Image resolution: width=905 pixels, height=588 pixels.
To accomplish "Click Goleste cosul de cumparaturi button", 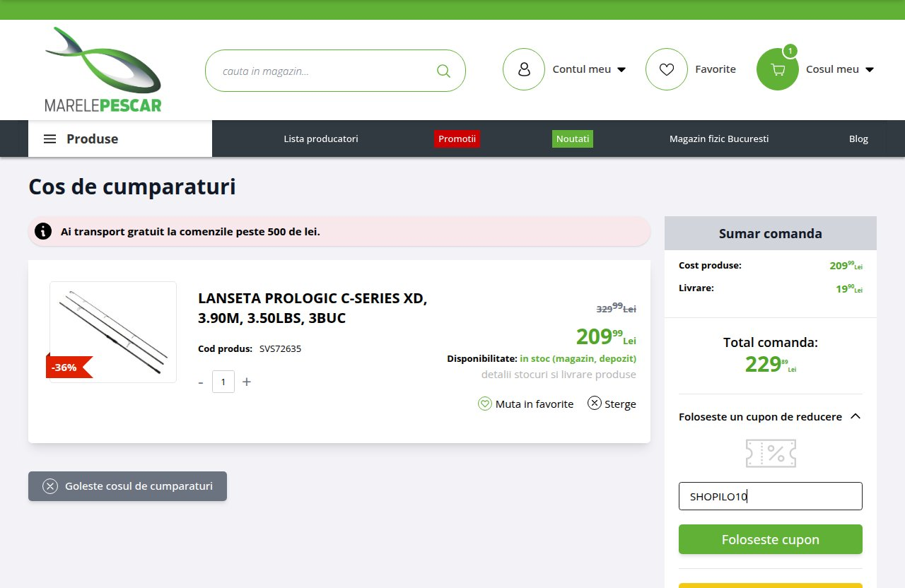I will pos(127,486).
